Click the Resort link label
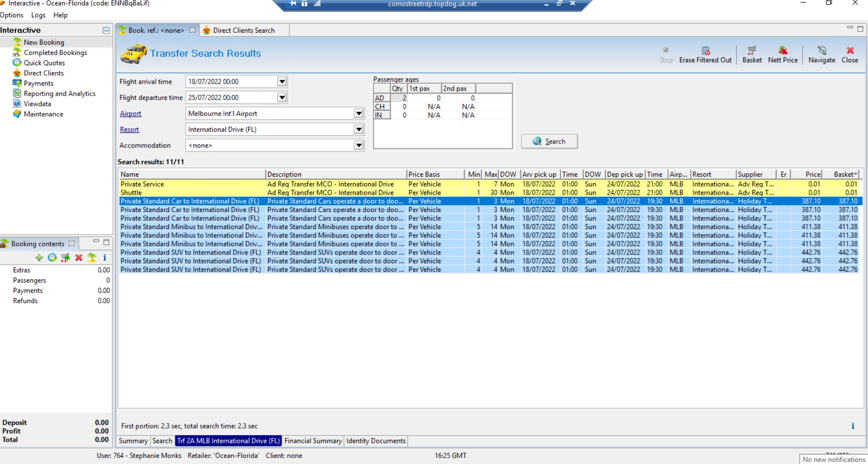This screenshot has width=868, height=464. coord(129,130)
